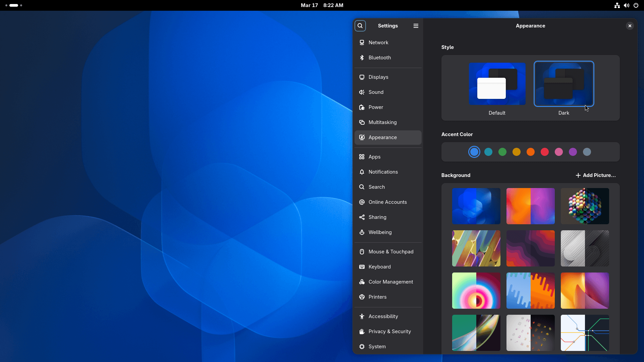Choose the rainbow swirl wallpaper thumbnail
Image resolution: width=644 pixels, height=362 pixels.
coord(476,291)
